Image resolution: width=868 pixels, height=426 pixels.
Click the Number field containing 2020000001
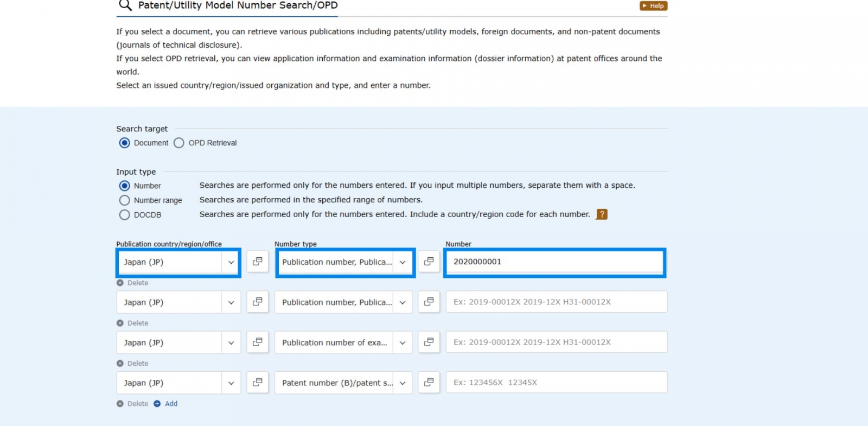click(554, 262)
